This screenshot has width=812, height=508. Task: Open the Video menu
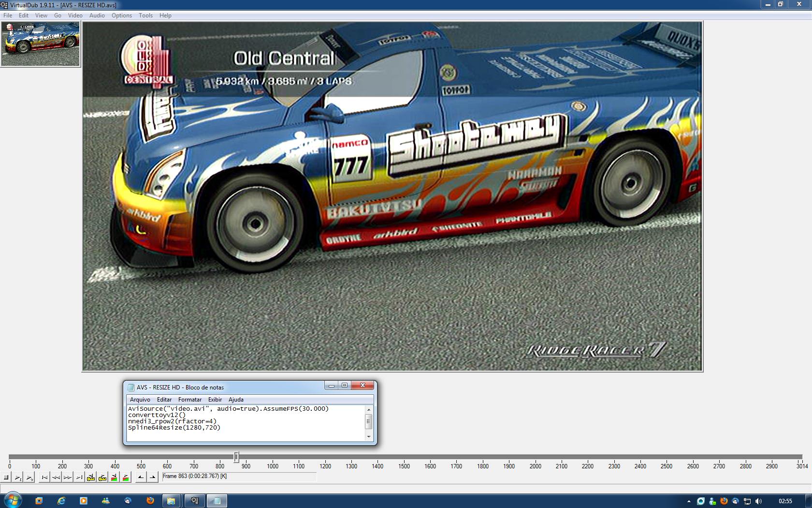click(75, 15)
